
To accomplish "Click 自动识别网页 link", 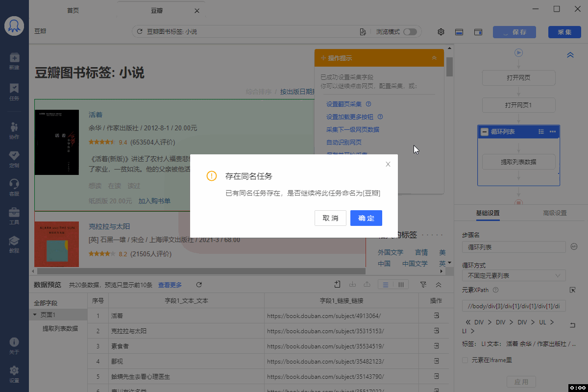I will pos(344,143).
